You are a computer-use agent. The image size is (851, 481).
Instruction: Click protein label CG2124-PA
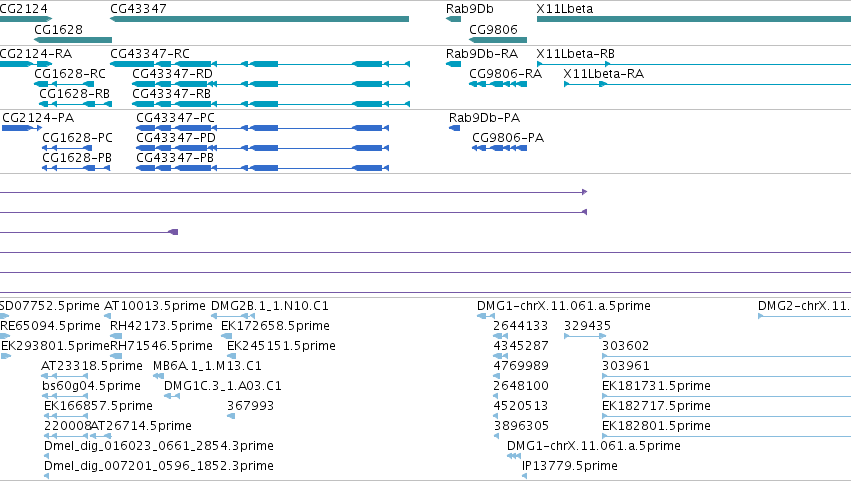[x=38, y=118]
